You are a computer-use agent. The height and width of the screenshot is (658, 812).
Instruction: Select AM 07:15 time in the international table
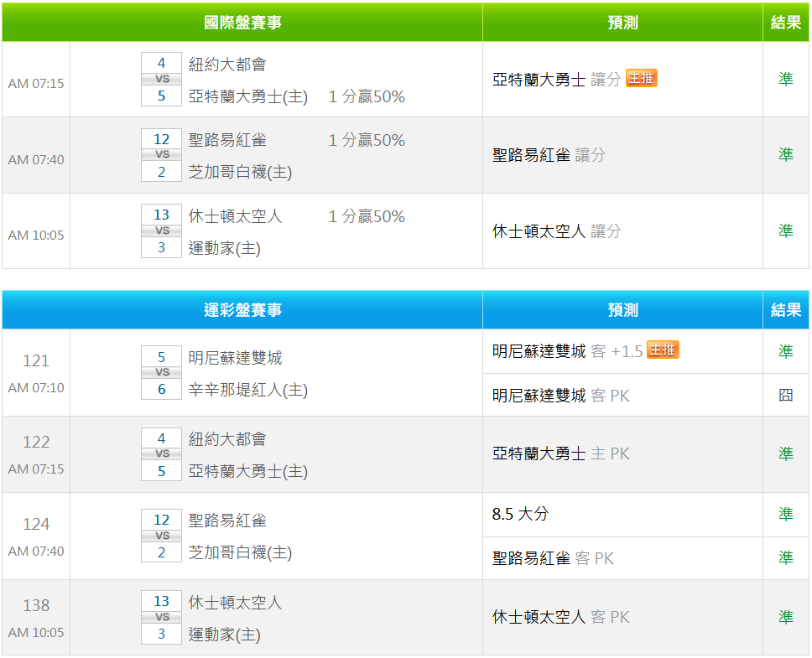[x=36, y=83]
